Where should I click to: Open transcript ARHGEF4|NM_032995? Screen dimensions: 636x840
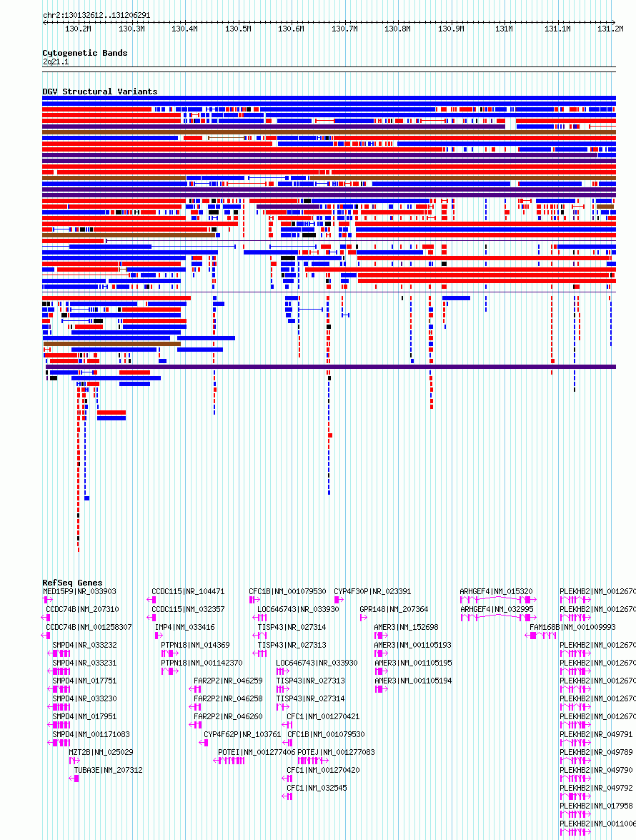497,609
